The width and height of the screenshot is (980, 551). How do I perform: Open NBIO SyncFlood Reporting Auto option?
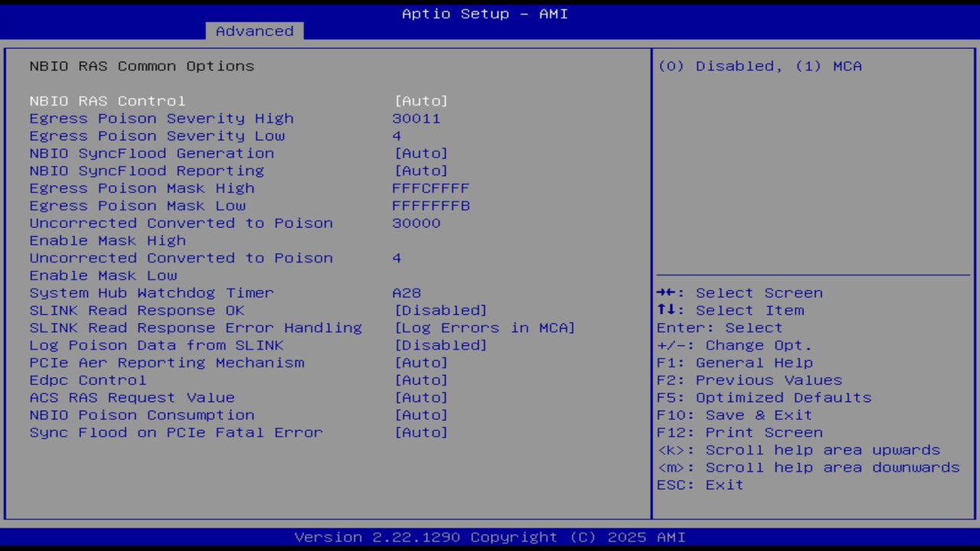(421, 171)
